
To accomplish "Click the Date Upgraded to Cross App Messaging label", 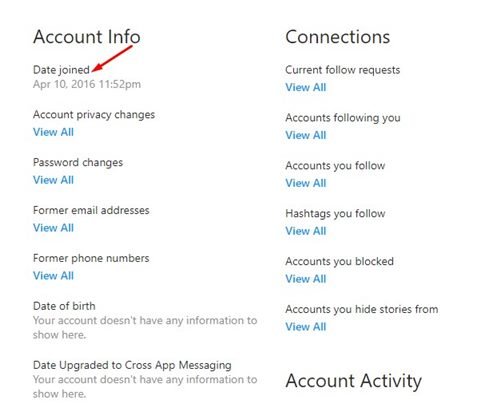I will click(x=132, y=365).
